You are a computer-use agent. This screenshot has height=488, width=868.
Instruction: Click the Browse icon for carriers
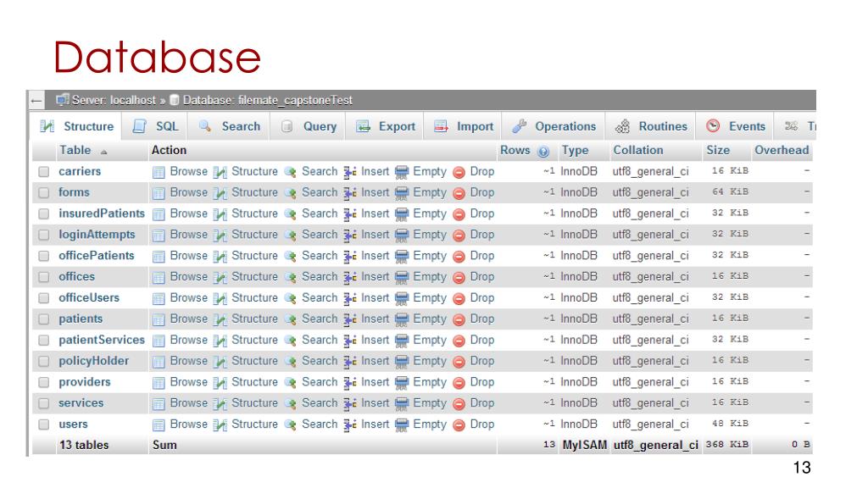point(159,172)
